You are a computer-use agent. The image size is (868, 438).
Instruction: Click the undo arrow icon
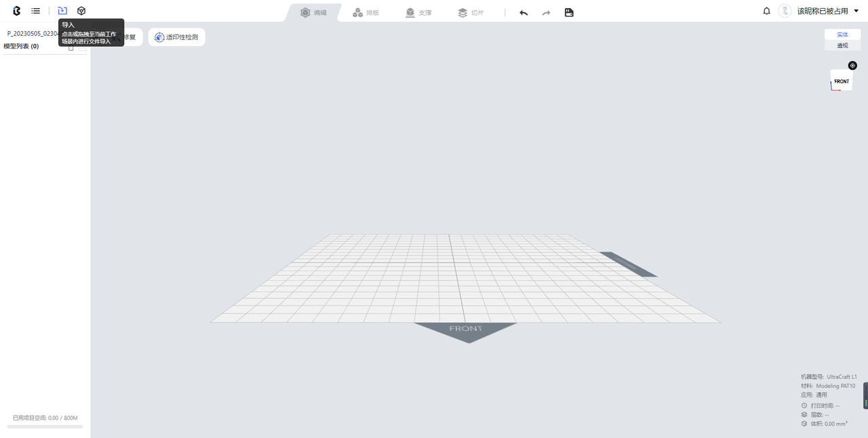(524, 12)
